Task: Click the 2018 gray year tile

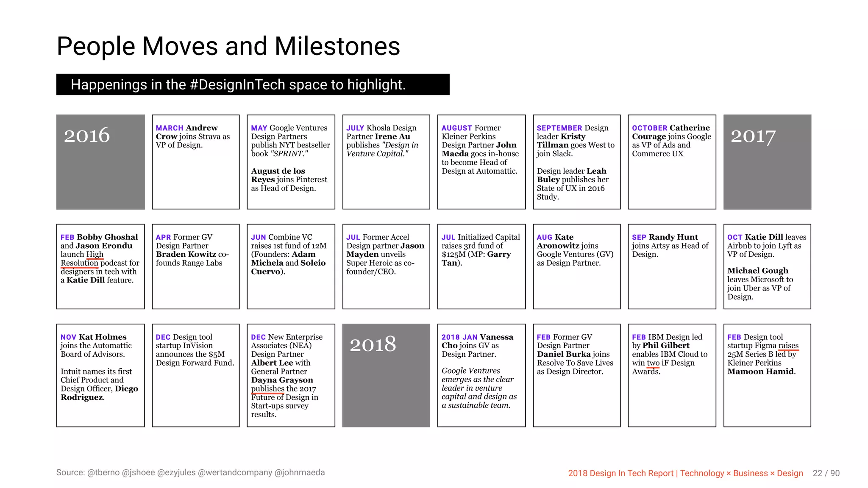Action: click(386, 375)
